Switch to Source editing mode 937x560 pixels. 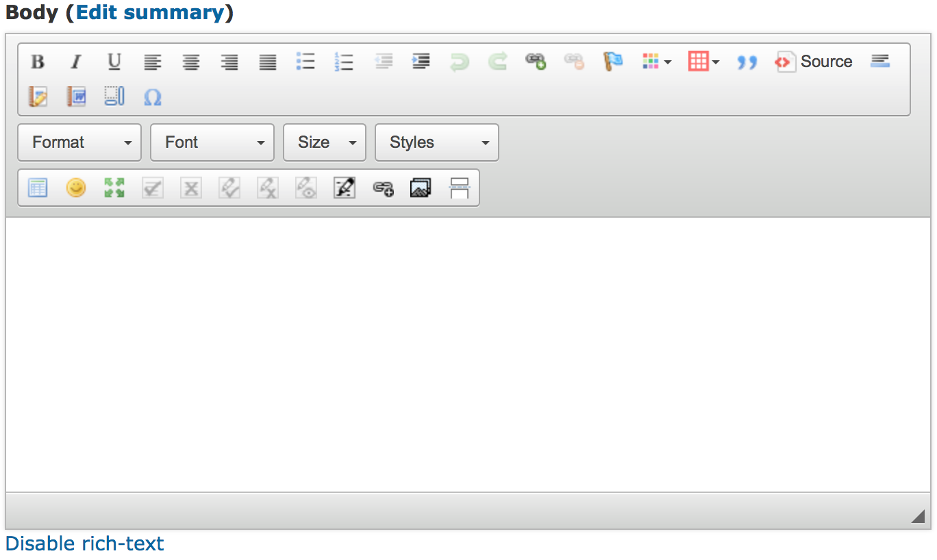[x=814, y=62]
